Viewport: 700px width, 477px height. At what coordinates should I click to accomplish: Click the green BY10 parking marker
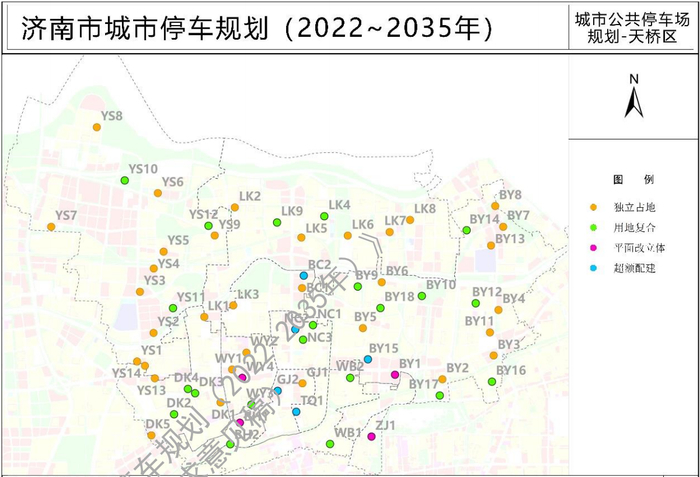click(x=422, y=296)
